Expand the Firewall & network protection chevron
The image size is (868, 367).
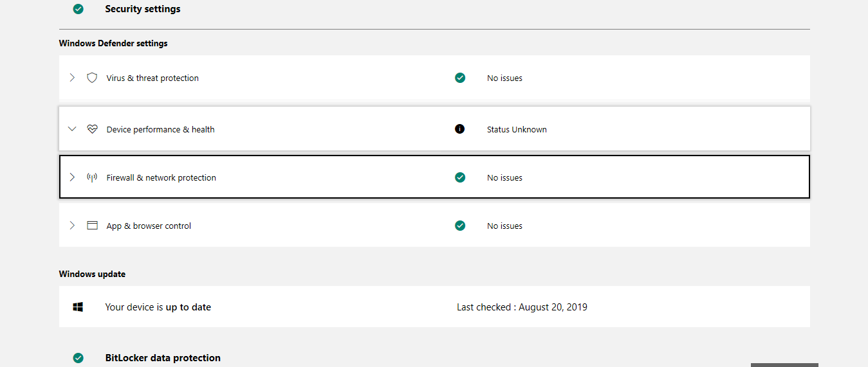click(72, 177)
